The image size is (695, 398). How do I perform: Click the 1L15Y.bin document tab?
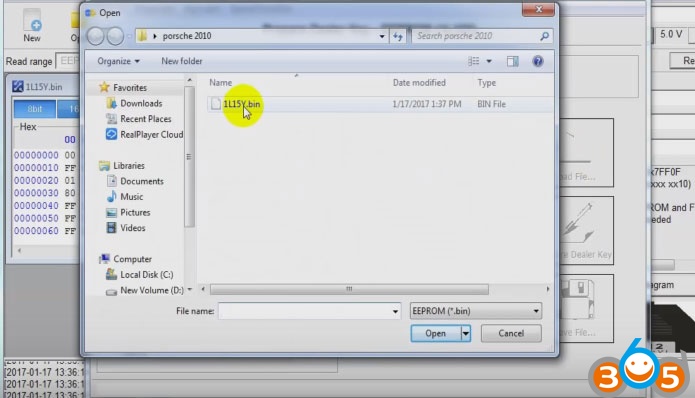point(43,87)
